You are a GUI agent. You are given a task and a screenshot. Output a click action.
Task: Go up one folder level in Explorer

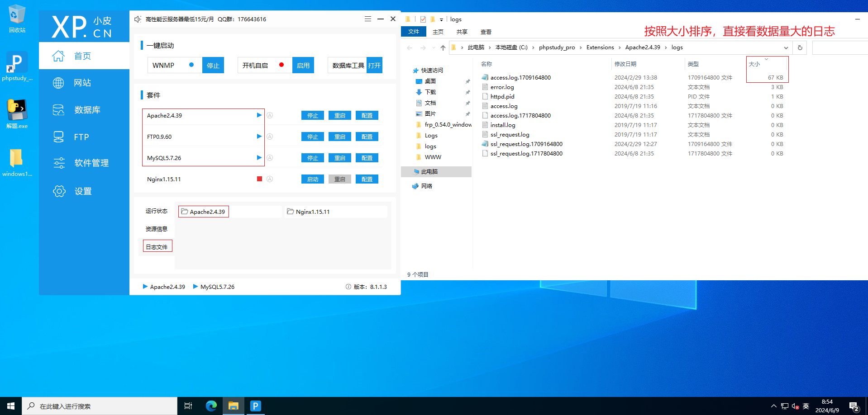click(443, 47)
